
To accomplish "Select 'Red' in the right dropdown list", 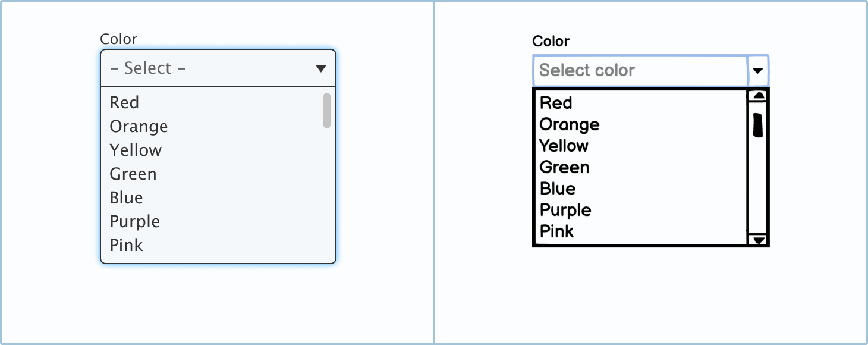I will coord(555,102).
